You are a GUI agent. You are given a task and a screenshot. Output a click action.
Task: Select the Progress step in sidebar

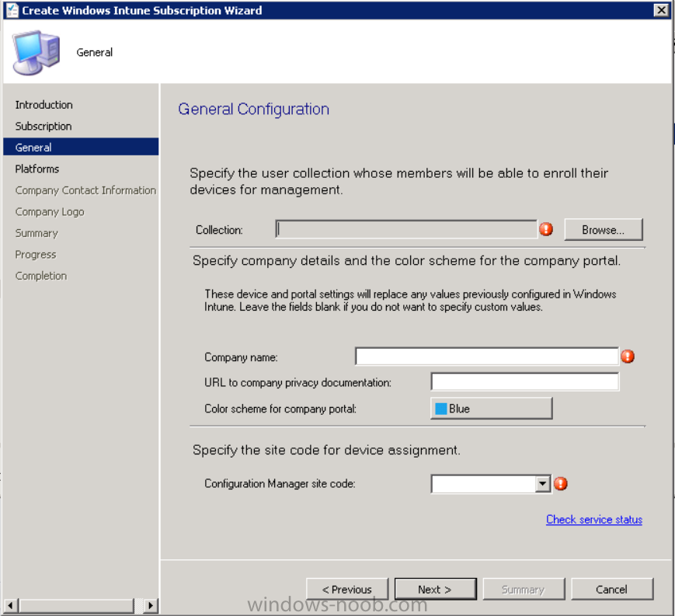(x=36, y=255)
